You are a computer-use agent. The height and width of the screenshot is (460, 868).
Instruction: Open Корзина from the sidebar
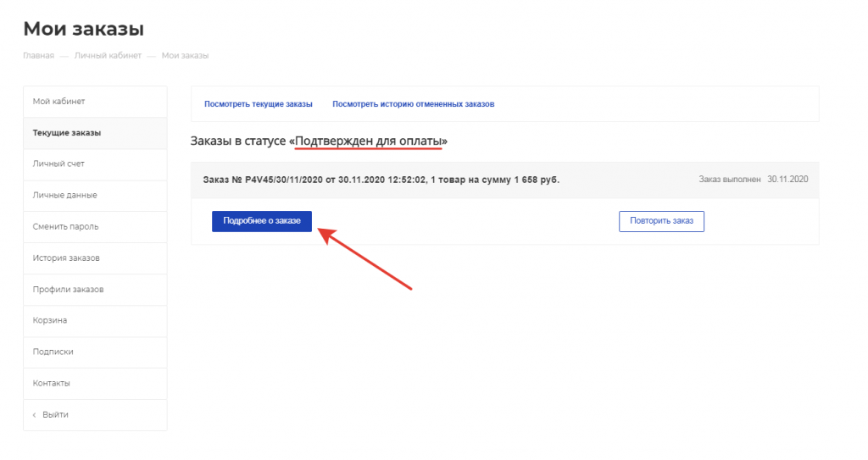tap(95, 320)
